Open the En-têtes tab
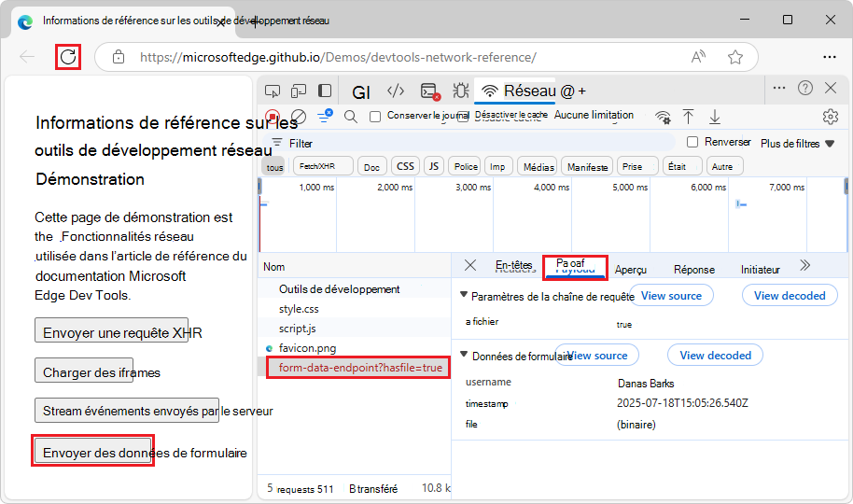The width and height of the screenshot is (853, 504). coord(513,266)
